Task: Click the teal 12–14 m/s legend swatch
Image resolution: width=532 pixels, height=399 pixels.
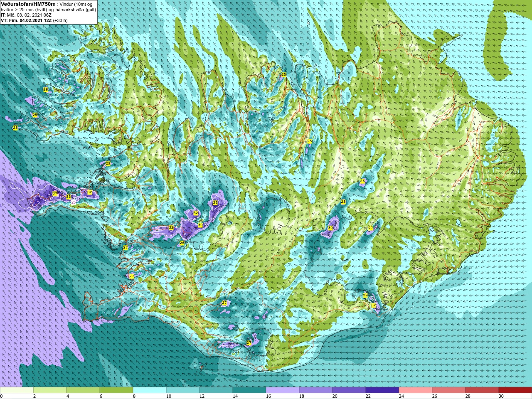Action: point(216,390)
